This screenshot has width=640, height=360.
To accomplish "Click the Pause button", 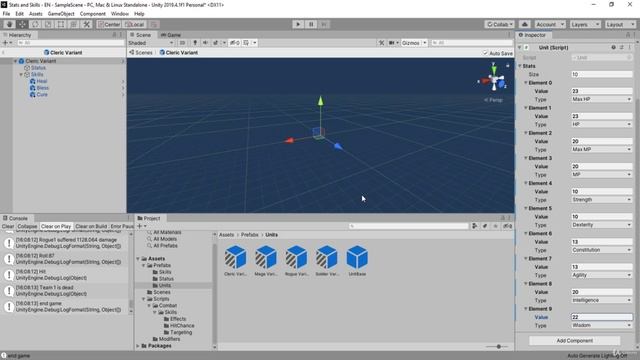I will pyautogui.click(x=311, y=24).
